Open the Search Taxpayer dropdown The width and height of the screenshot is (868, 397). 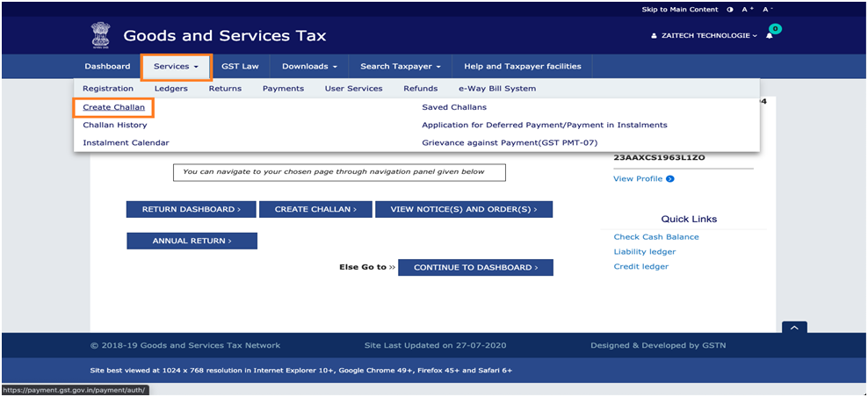point(401,67)
